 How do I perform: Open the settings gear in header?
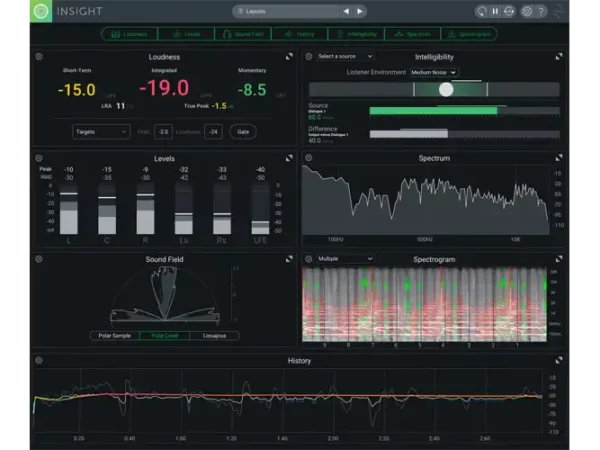pos(527,11)
